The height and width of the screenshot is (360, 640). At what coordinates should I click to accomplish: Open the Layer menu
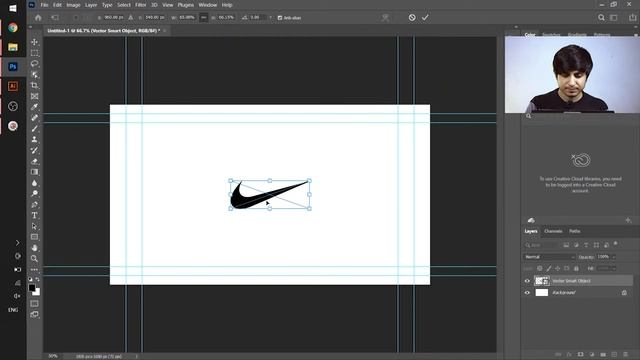tap(91, 5)
